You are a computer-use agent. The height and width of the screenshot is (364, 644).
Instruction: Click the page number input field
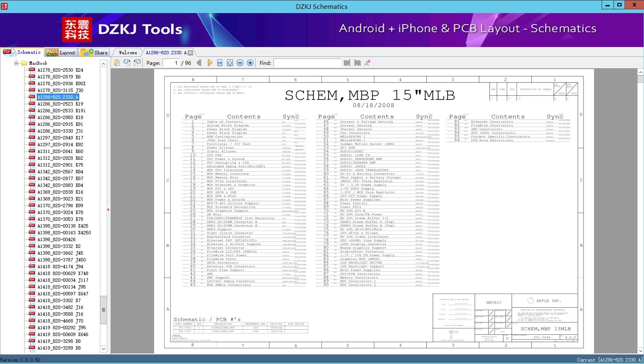point(170,63)
